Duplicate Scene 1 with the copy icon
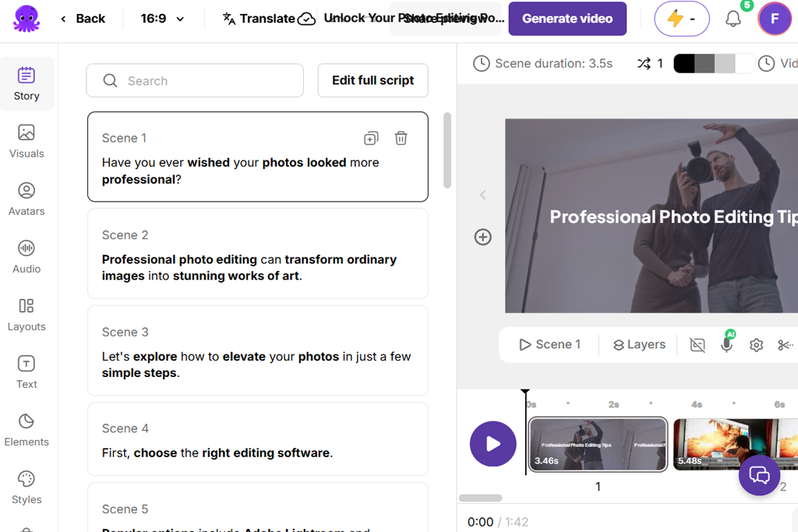This screenshot has height=532, width=798. click(371, 138)
